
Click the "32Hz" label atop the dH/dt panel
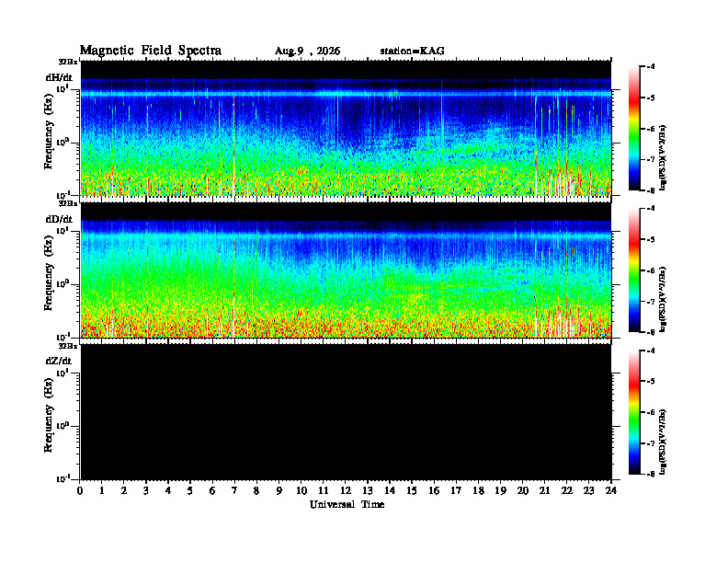click(68, 62)
